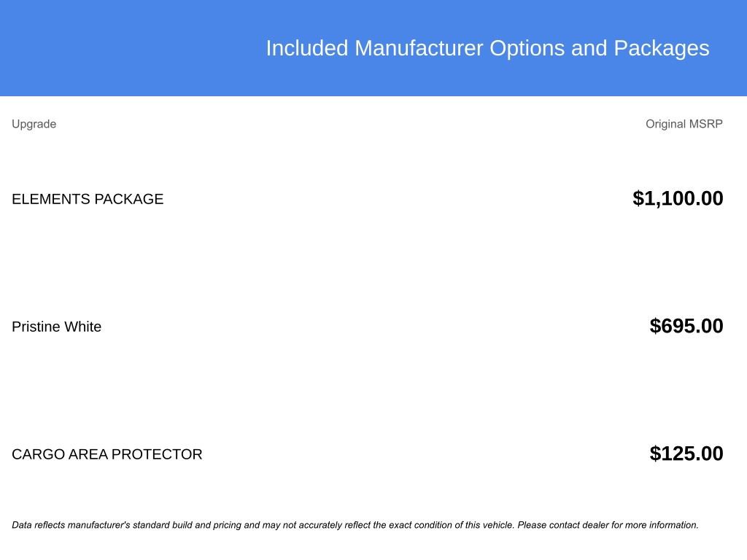Viewport: 747px width, 560px height.
Task: Click the word "Packages" in the header
Action: (x=661, y=48)
